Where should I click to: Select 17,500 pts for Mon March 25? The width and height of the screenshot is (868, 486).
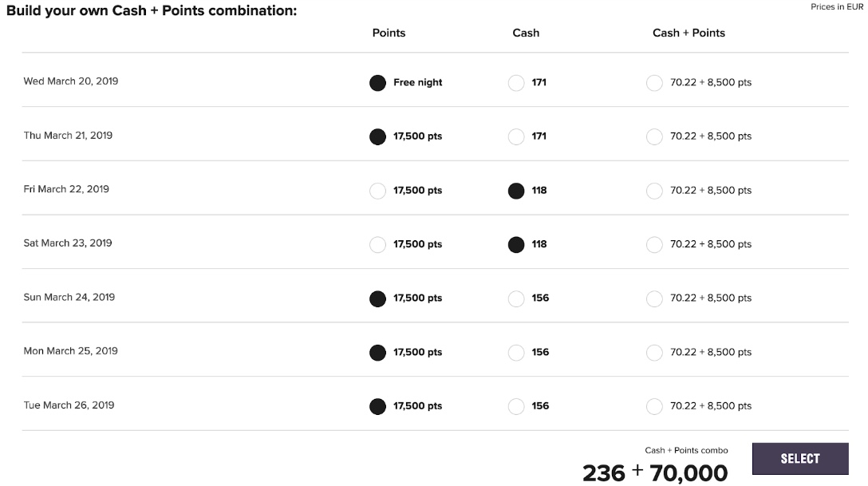pyautogui.click(x=377, y=353)
